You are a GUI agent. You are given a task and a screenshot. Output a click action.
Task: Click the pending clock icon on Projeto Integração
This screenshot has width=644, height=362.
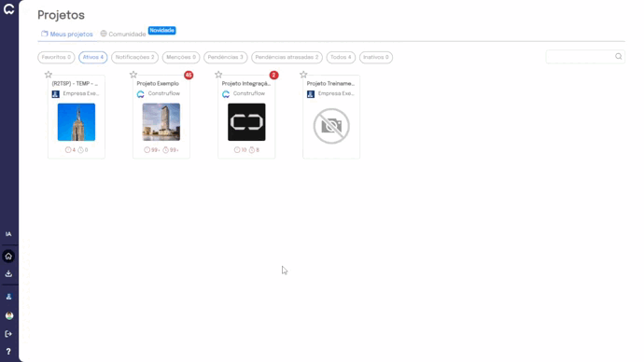237,150
